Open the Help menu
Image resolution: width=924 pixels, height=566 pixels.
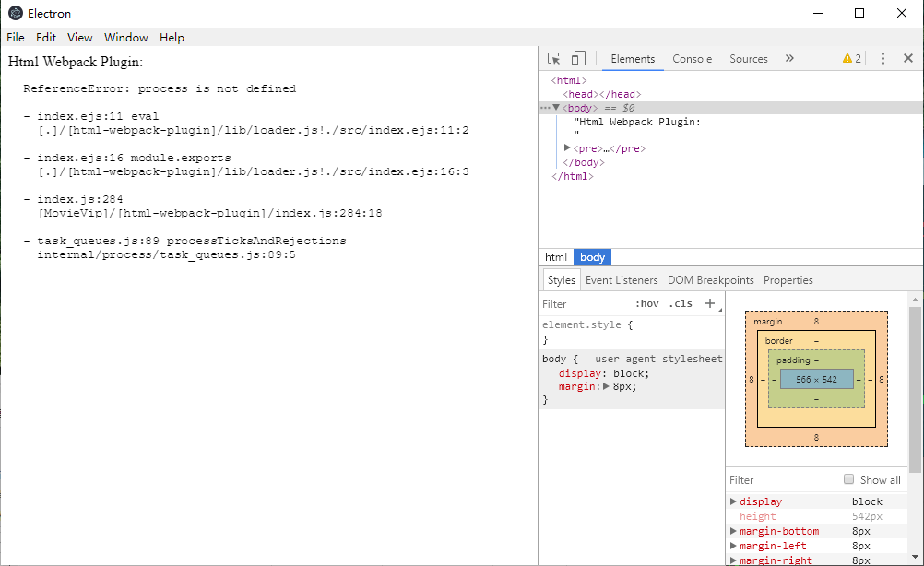(x=172, y=37)
